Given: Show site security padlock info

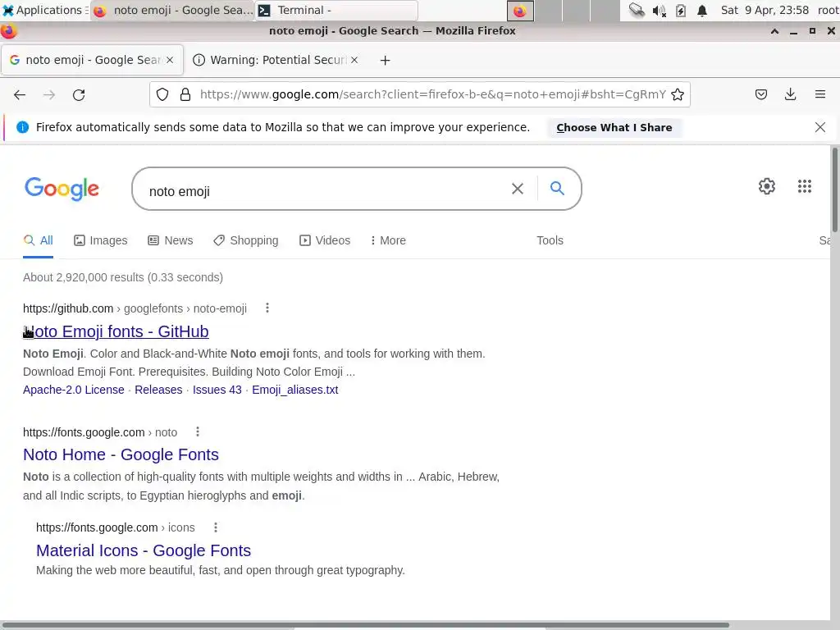Looking at the screenshot, I should (x=185, y=95).
